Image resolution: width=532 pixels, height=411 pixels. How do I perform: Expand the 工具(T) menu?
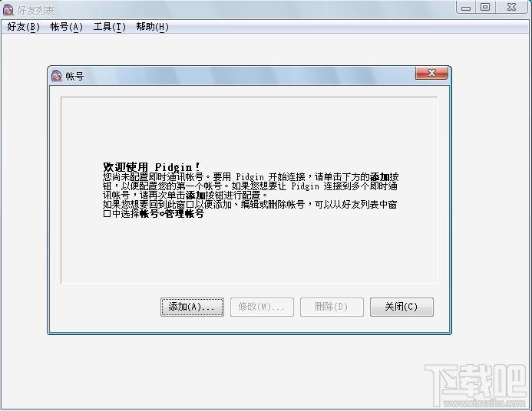click(x=109, y=27)
